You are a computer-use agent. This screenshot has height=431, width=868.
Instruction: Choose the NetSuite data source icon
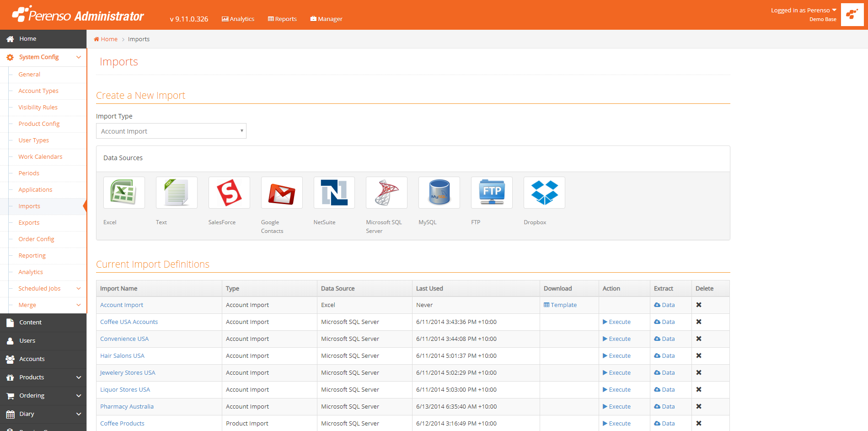(x=334, y=193)
